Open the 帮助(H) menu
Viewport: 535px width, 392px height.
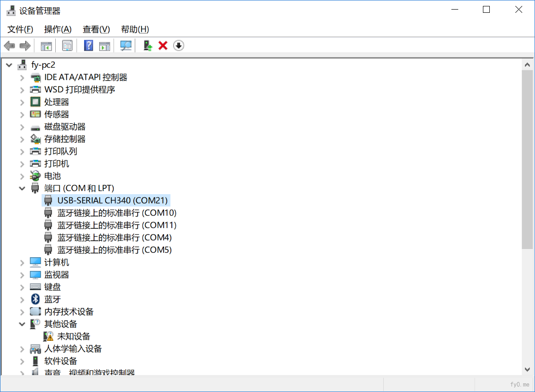(x=135, y=29)
